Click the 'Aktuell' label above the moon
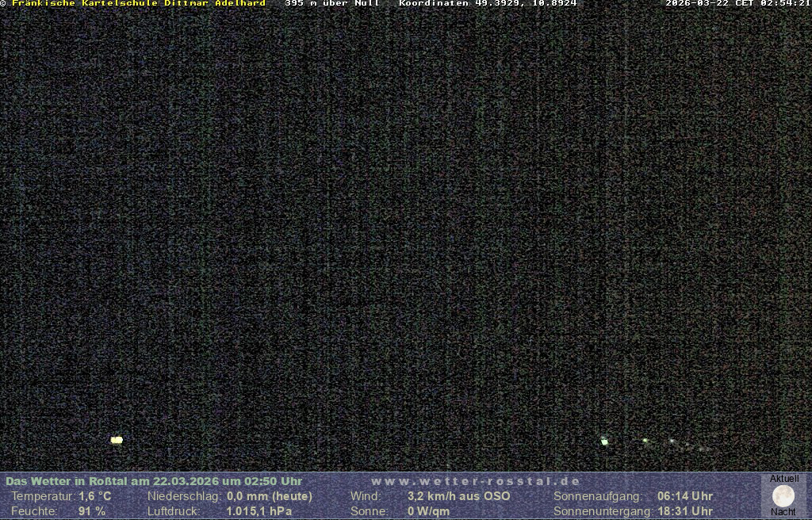Image resolution: width=812 pixels, height=520 pixels. pos(784,479)
